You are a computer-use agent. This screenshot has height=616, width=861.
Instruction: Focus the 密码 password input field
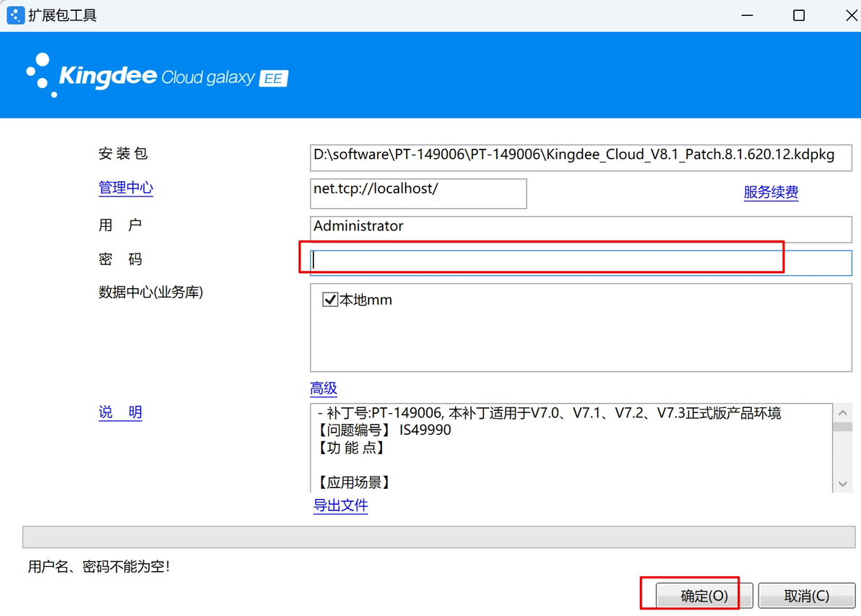[581, 262]
